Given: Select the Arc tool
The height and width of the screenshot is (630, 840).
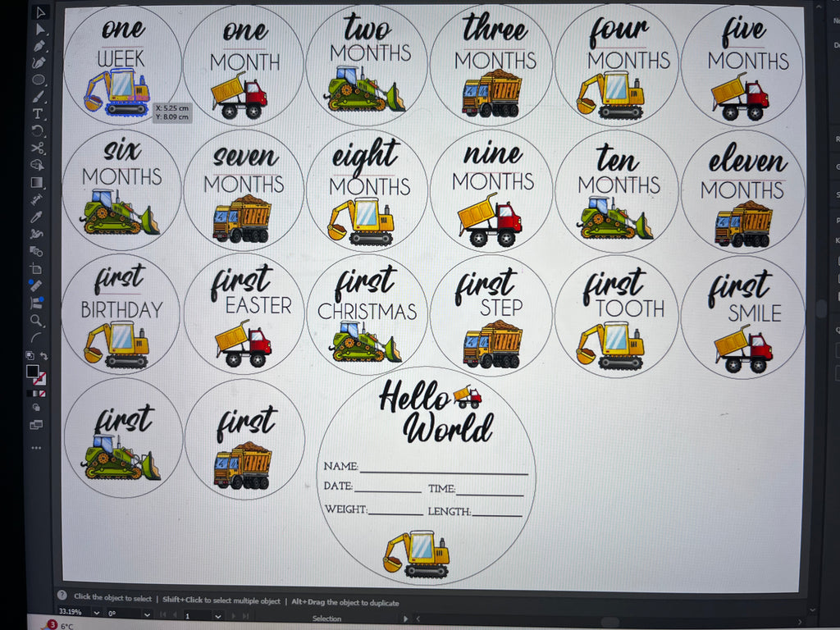Looking at the screenshot, I should (36, 337).
